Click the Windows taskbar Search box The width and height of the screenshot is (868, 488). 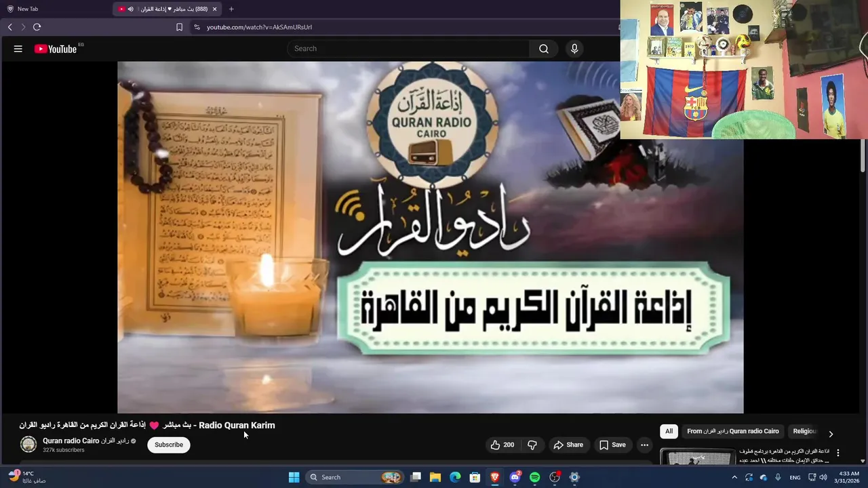(x=355, y=477)
